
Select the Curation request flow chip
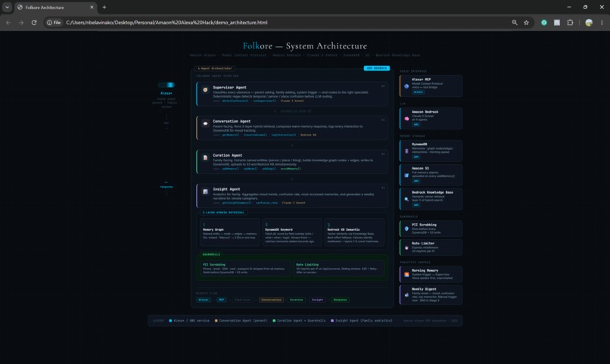(x=296, y=300)
